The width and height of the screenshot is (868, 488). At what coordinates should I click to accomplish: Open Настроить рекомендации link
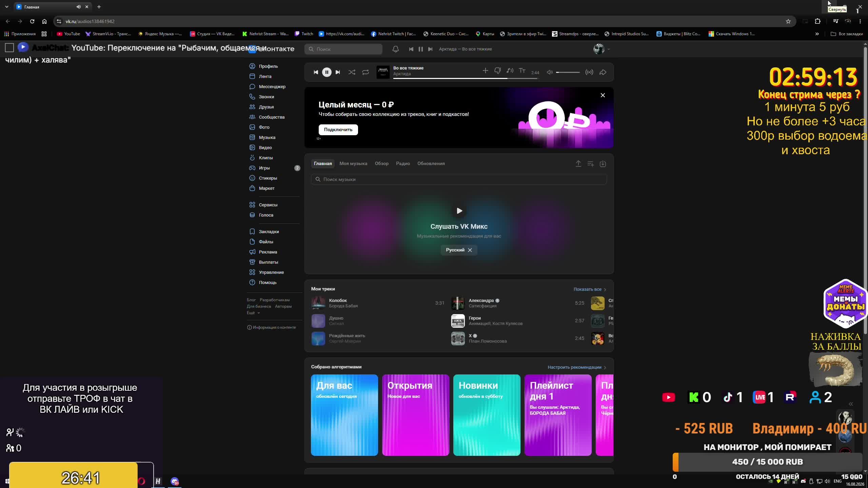[x=577, y=367]
